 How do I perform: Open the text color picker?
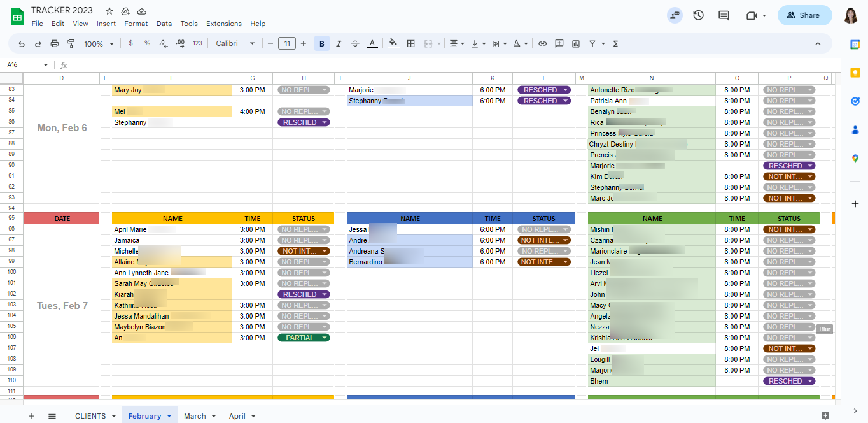(372, 44)
